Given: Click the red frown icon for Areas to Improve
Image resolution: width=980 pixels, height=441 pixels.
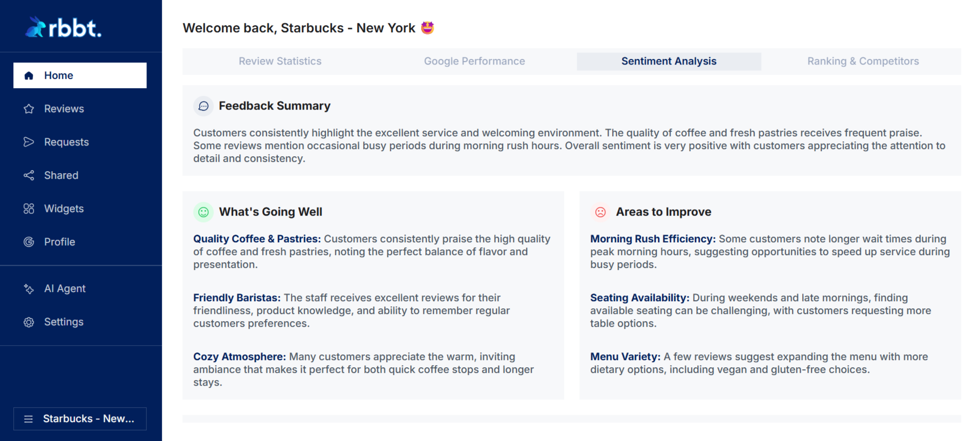Looking at the screenshot, I should [600, 212].
